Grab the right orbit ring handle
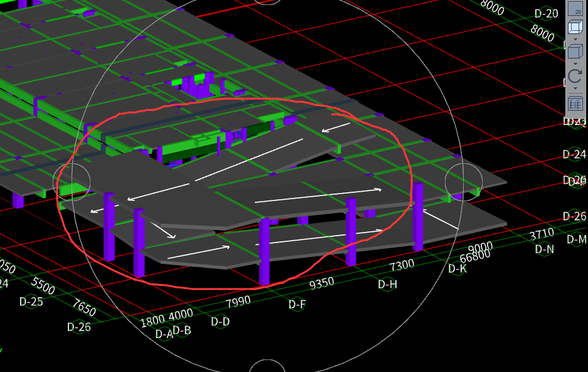The height and width of the screenshot is (372, 588). [x=464, y=182]
